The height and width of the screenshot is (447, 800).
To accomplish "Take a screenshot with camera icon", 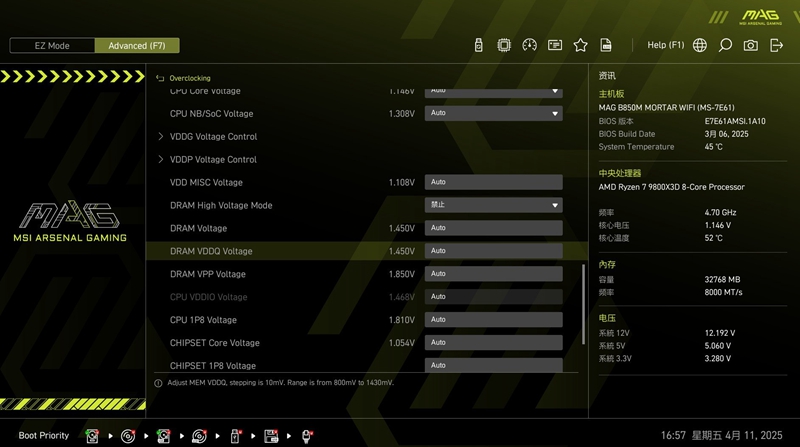I will click(751, 45).
